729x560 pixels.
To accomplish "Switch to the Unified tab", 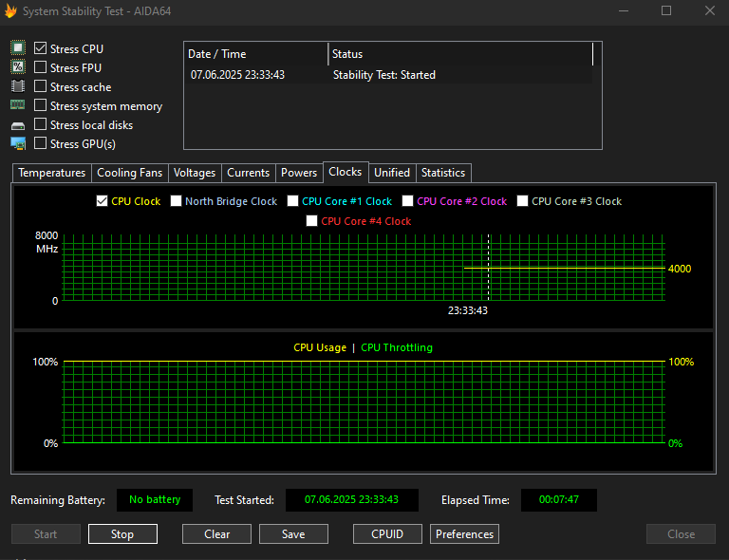I will click(x=392, y=173).
